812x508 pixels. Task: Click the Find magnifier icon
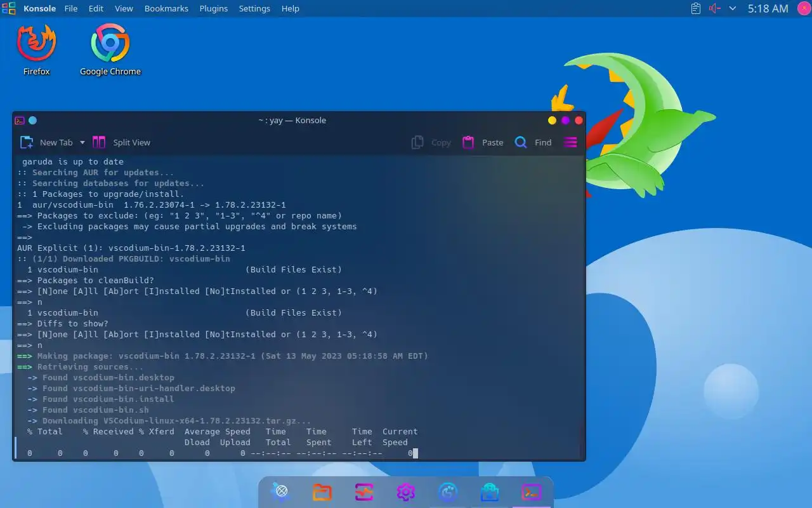(521, 142)
